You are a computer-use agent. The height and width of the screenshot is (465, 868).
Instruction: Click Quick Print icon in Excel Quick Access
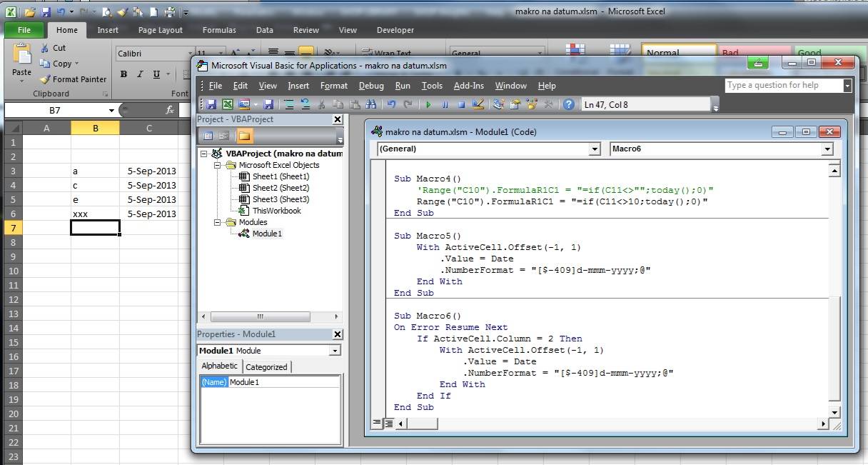point(169,12)
